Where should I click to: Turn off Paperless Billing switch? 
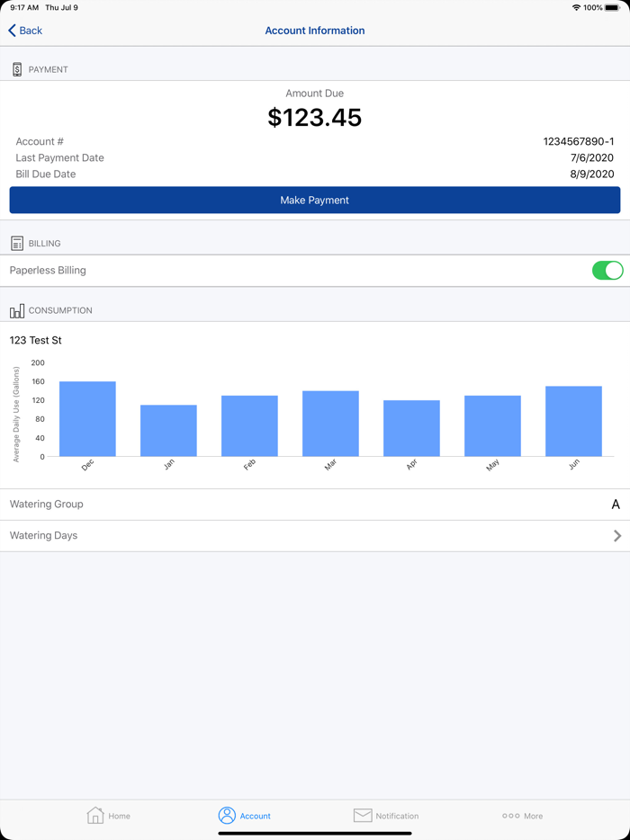coord(607,271)
